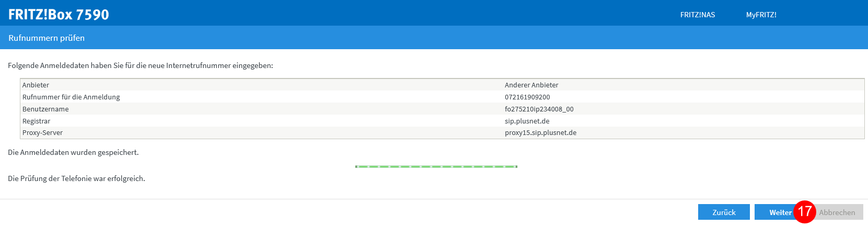Click the Prüfung der Telefonie success message

tap(76, 178)
